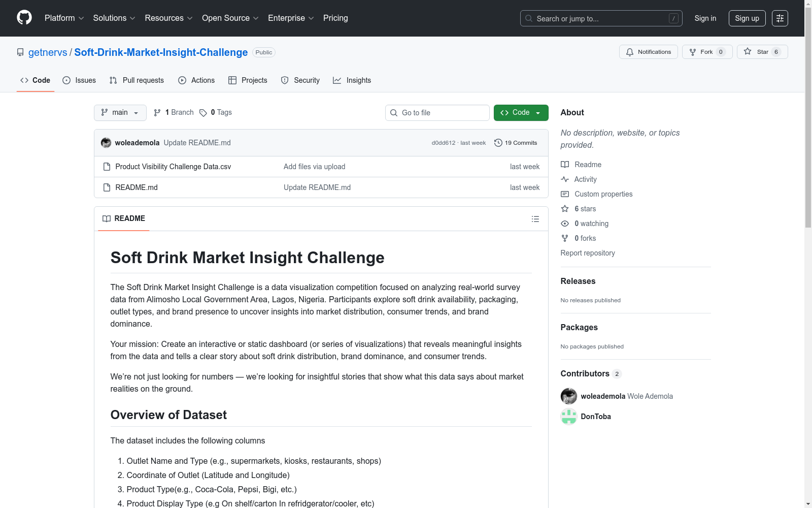The image size is (812, 508).
Task: Expand the Solutions menu
Action: [x=114, y=18]
